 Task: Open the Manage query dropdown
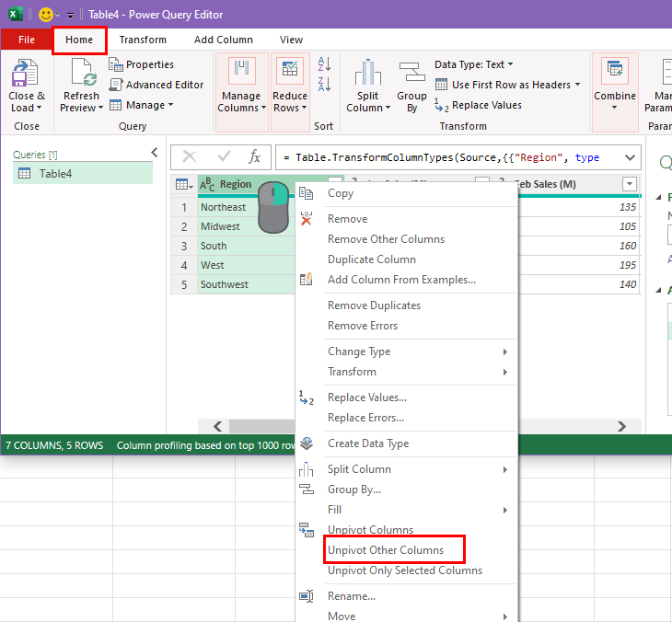tap(142, 105)
